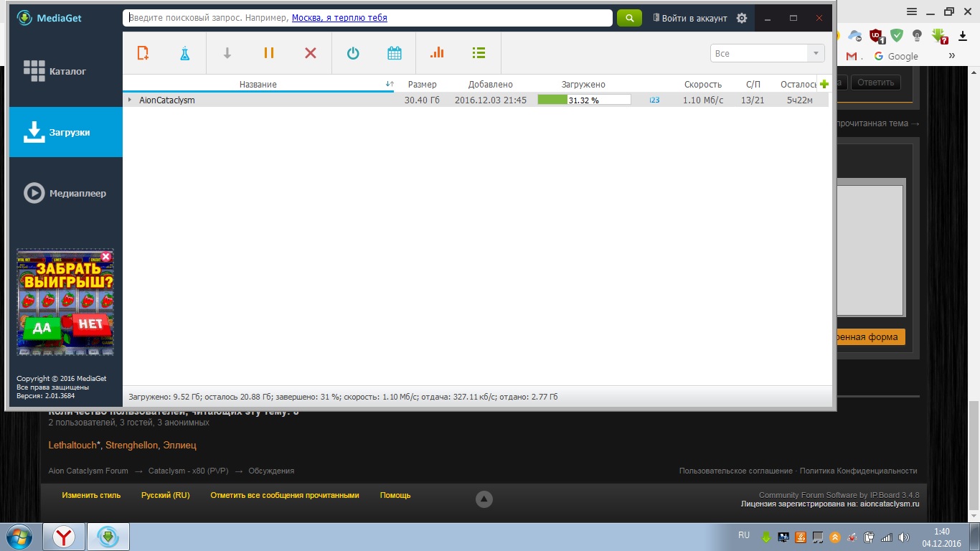Open the statistics bar chart icon
The width and height of the screenshot is (980, 551).
coord(437,52)
